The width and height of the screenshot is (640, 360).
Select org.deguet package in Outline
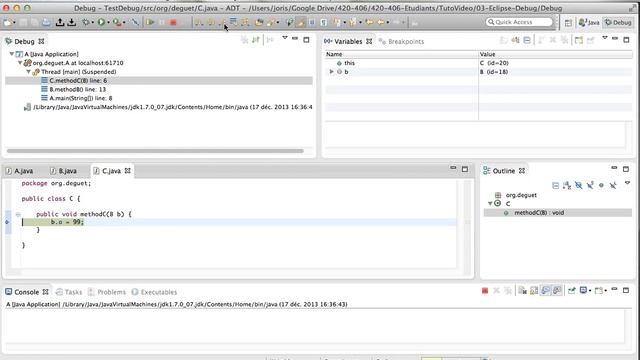pyautogui.click(x=521, y=195)
